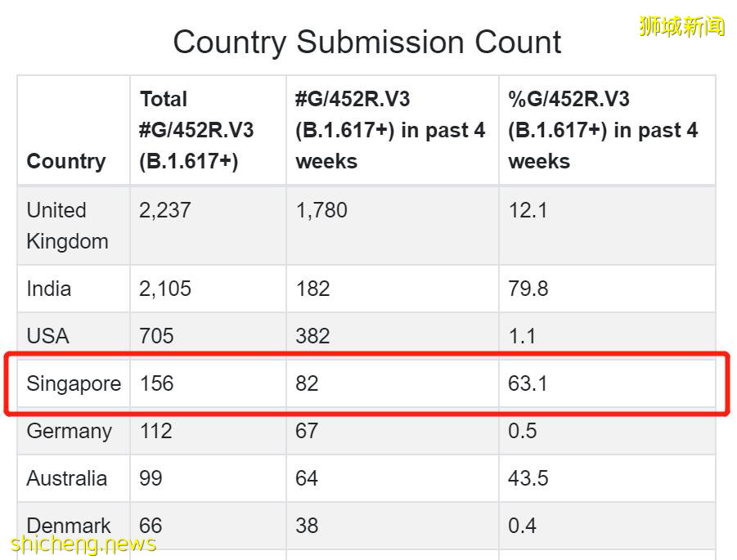Click Australia's 43.5 percentage cell
This screenshot has width=737, height=560.
point(528,478)
